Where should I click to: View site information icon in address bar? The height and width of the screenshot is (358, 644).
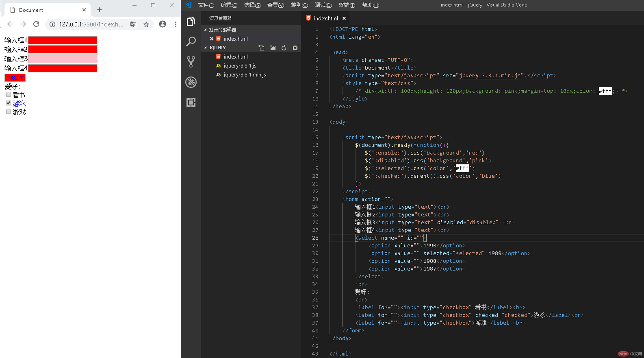click(x=52, y=24)
